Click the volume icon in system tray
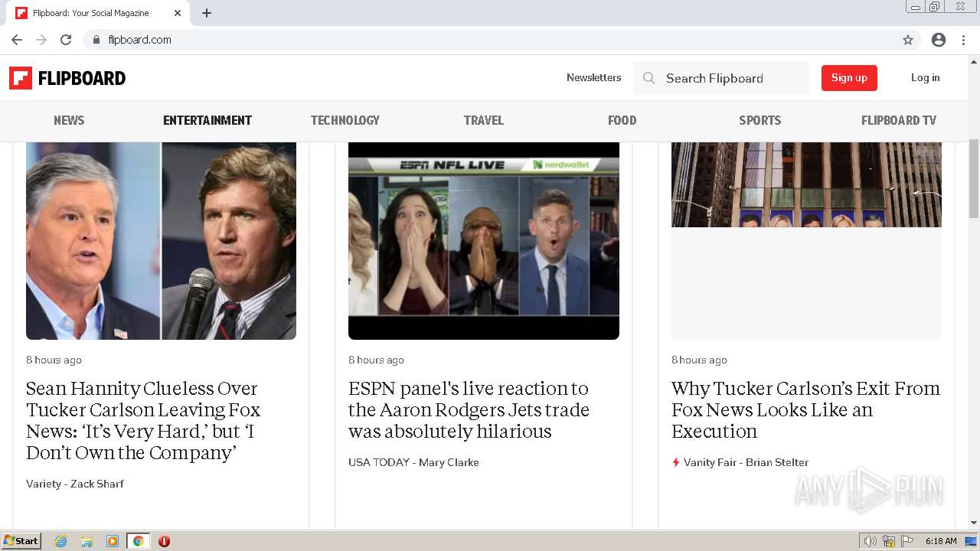The image size is (980, 551). pos(870,541)
